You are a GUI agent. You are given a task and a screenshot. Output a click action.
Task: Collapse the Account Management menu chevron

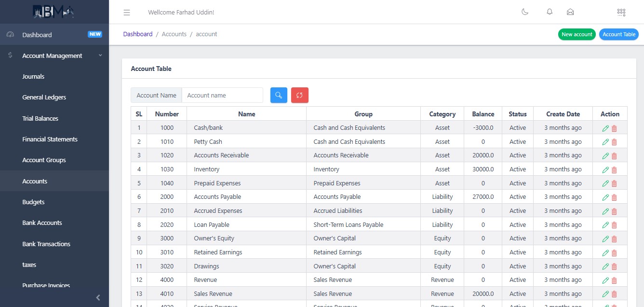[x=100, y=56]
